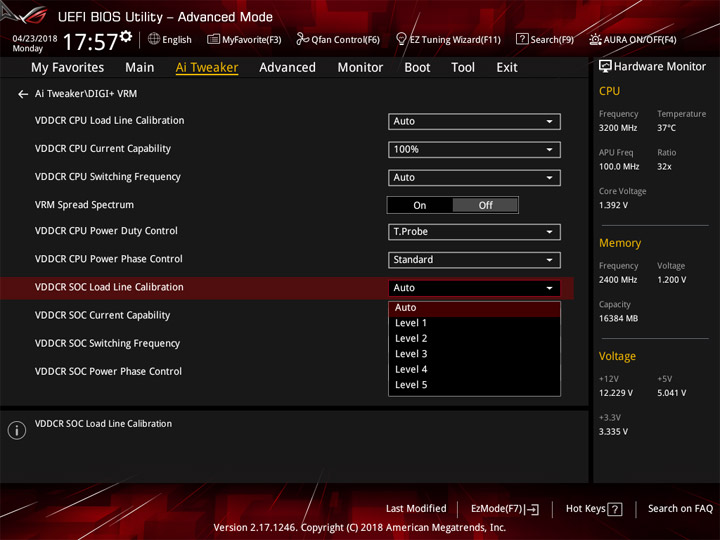The width and height of the screenshot is (720, 540).
Task: Open VDDCR CPU Load Line Calibration dropdown
Action: pos(474,121)
